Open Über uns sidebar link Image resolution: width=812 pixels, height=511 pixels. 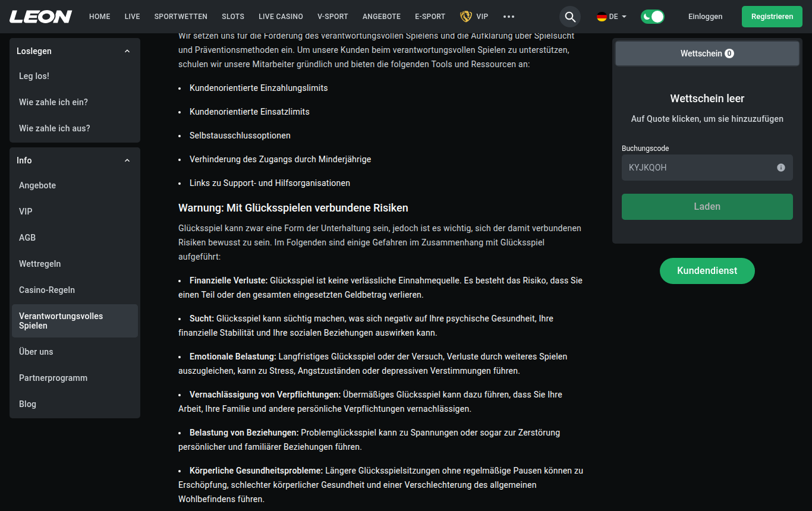click(75, 352)
